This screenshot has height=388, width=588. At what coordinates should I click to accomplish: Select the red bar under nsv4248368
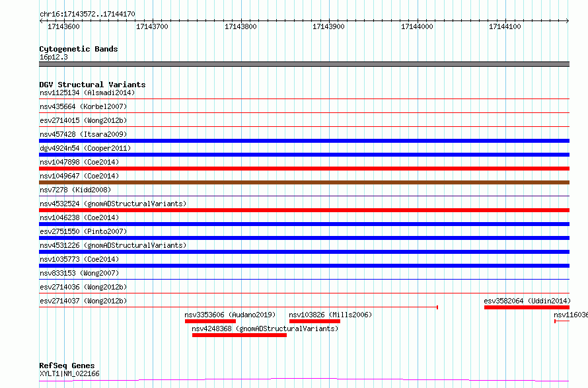(x=239, y=335)
